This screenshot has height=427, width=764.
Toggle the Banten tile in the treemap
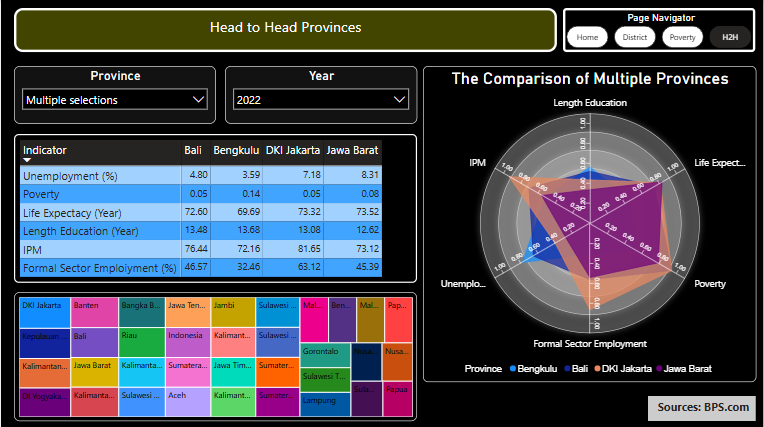[x=93, y=312]
